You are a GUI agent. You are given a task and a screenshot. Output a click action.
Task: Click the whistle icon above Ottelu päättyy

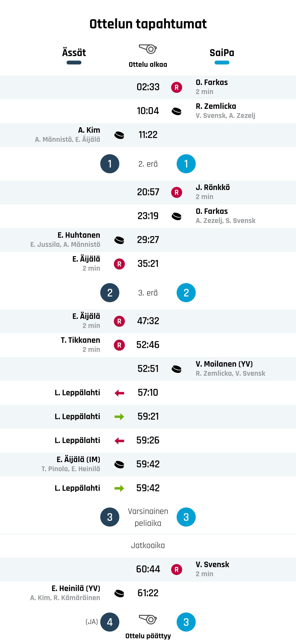tap(148, 619)
